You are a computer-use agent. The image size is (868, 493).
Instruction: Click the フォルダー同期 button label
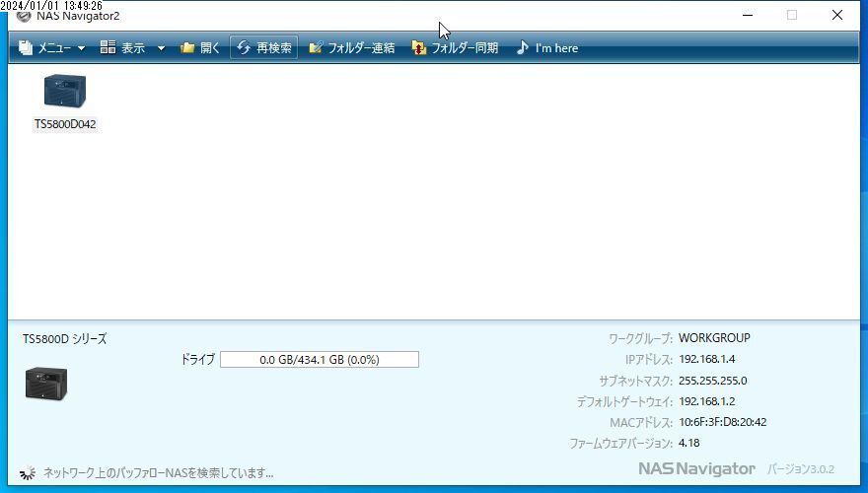[x=465, y=48]
